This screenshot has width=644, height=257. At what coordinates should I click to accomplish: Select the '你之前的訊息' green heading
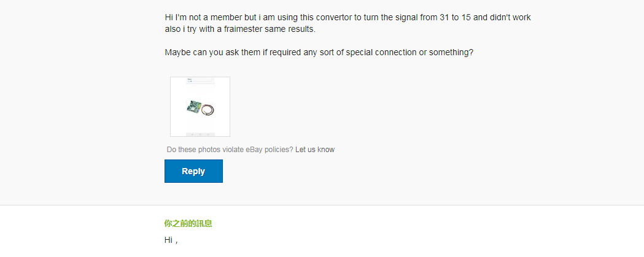pos(188,224)
